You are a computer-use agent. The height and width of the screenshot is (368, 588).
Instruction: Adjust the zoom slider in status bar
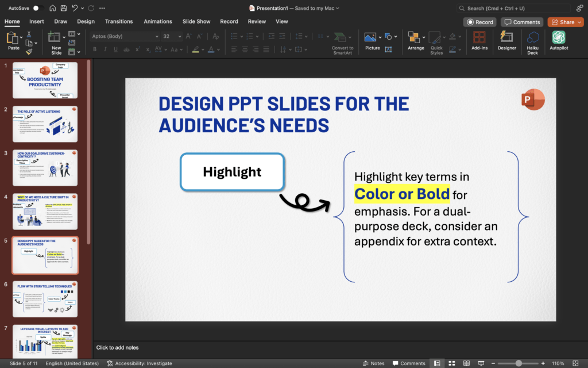[x=519, y=363]
